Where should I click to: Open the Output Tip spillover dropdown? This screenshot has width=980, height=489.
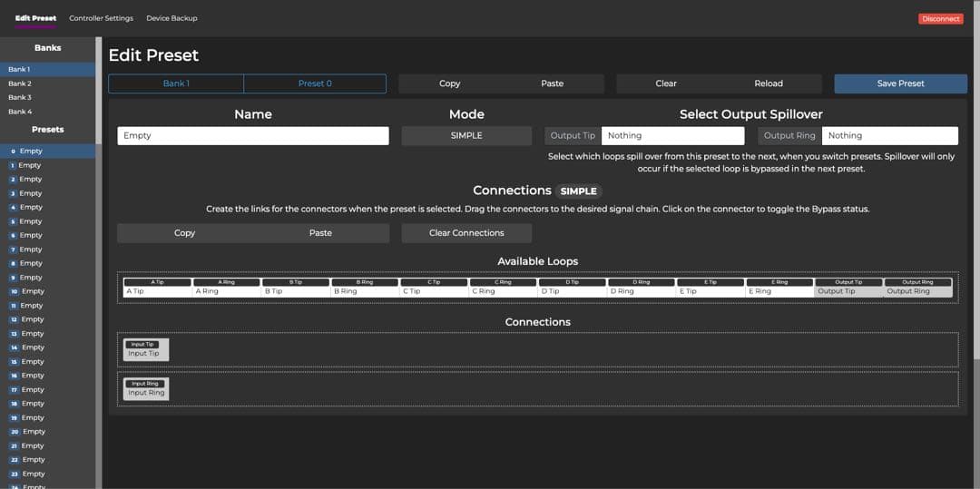coord(672,135)
